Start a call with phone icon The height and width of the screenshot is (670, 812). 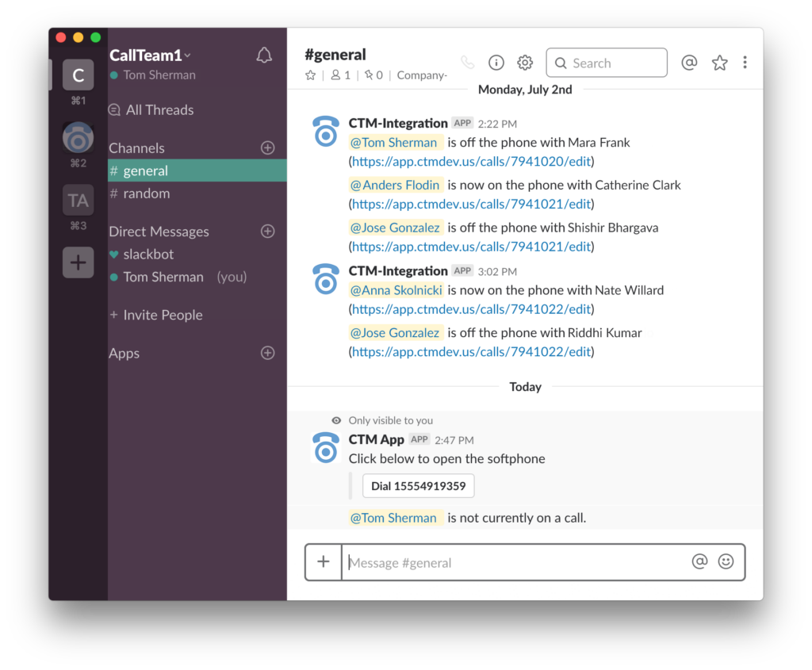tap(468, 63)
